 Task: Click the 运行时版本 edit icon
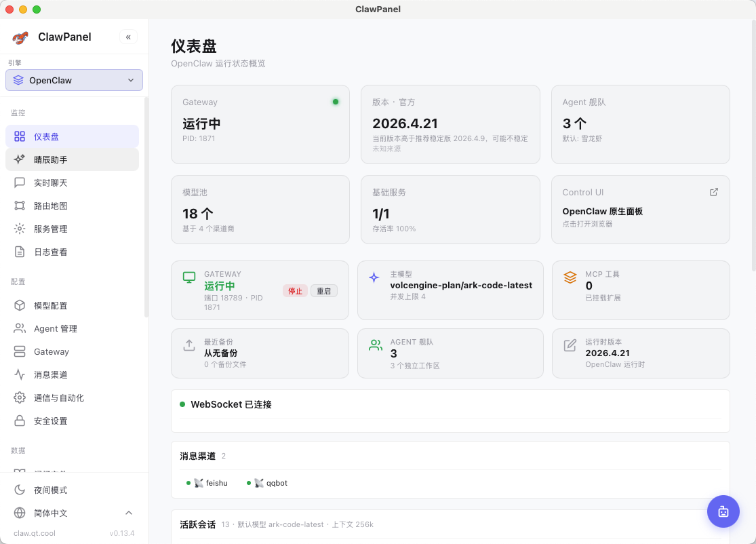tap(570, 345)
